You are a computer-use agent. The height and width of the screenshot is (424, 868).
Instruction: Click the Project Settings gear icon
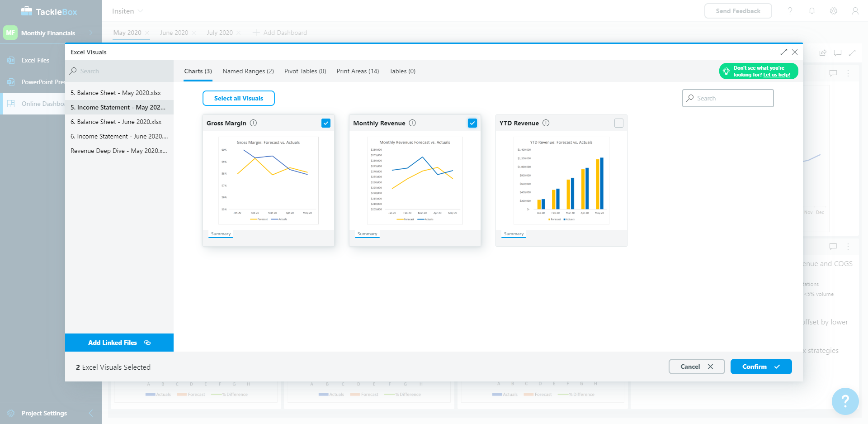coord(11,413)
